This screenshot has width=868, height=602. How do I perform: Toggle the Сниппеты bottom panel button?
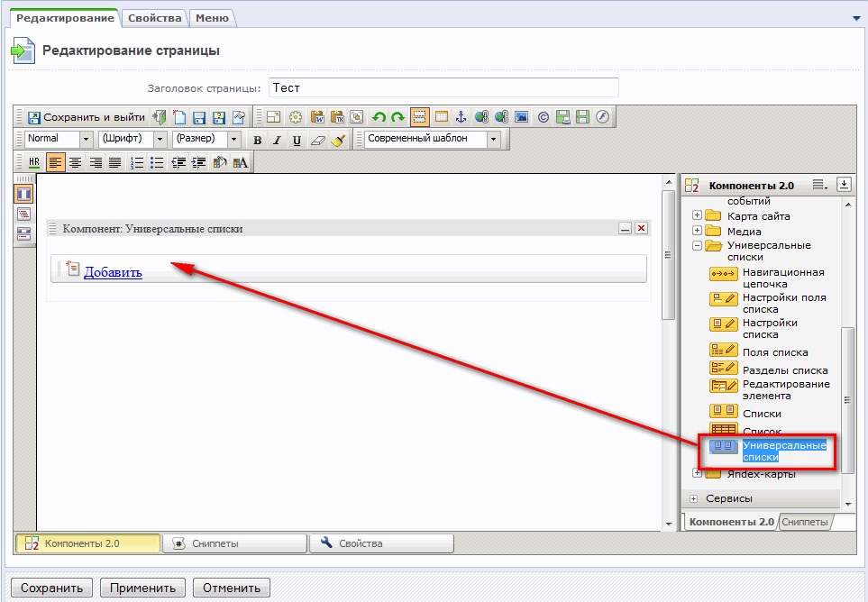(234, 543)
